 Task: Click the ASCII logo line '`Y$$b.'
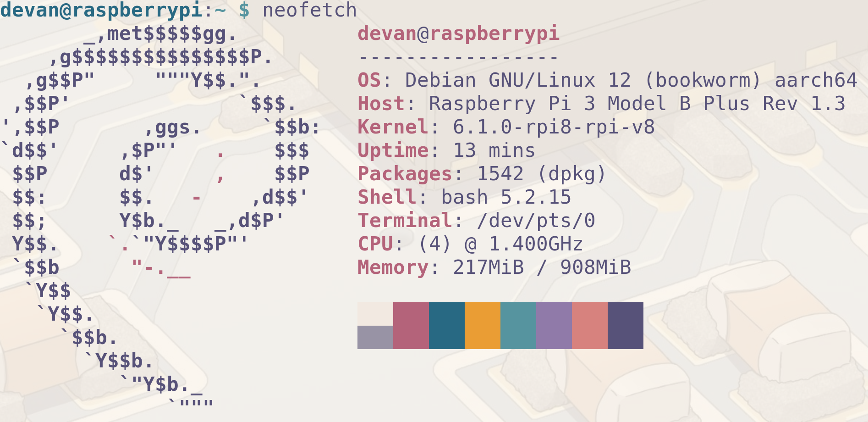coord(118,361)
